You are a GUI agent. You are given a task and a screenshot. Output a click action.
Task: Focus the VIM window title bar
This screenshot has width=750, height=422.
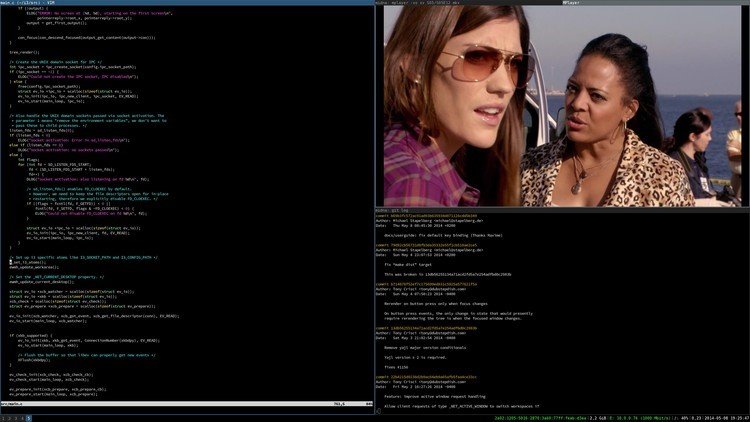point(187,2)
